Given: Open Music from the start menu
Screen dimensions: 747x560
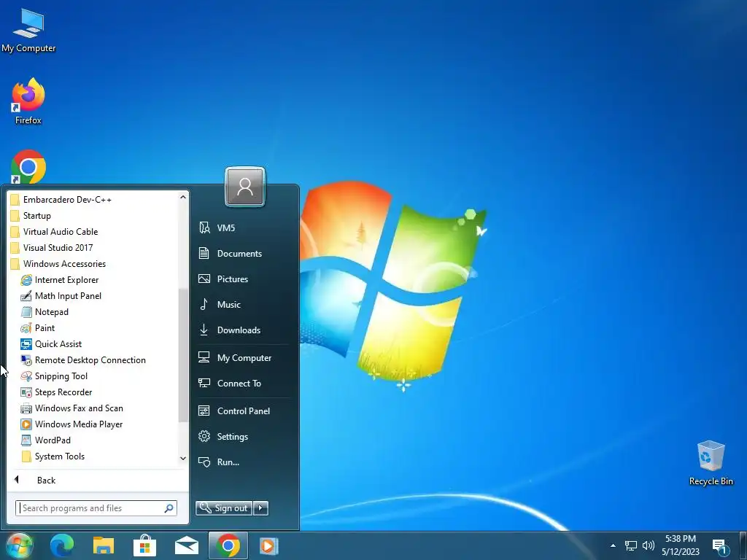Looking at the screenshot, I should tap(219, 305).
